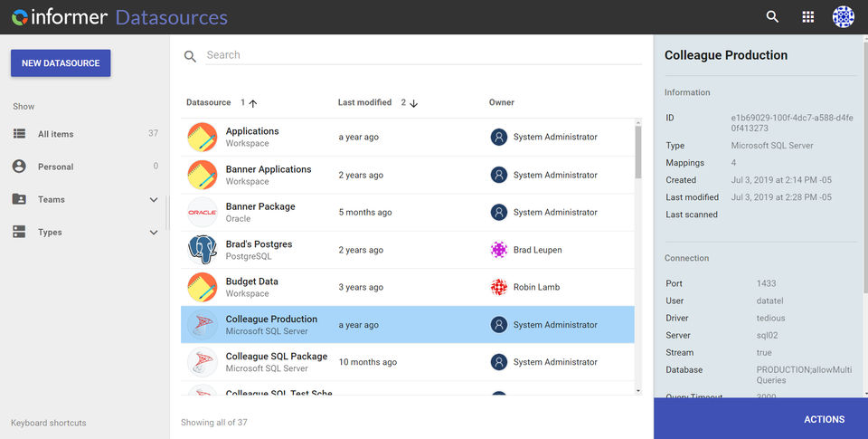Click the Applications workspace icon

pyautogui.click(x=203, y=138)
